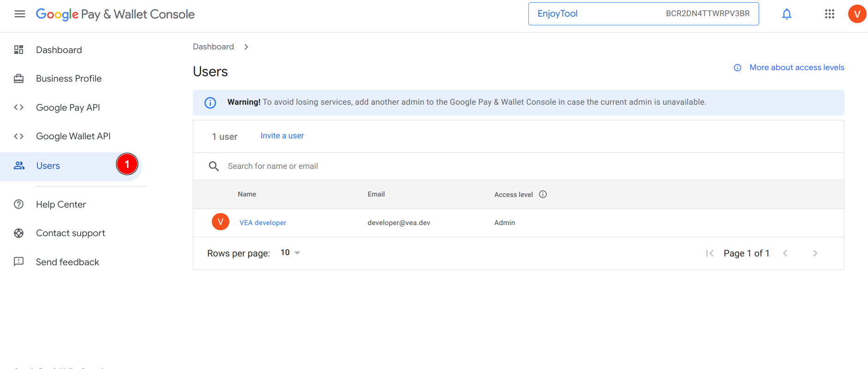Click the 1 user count label
Viewport: 868px width, 369px height.
click(225, 137)
